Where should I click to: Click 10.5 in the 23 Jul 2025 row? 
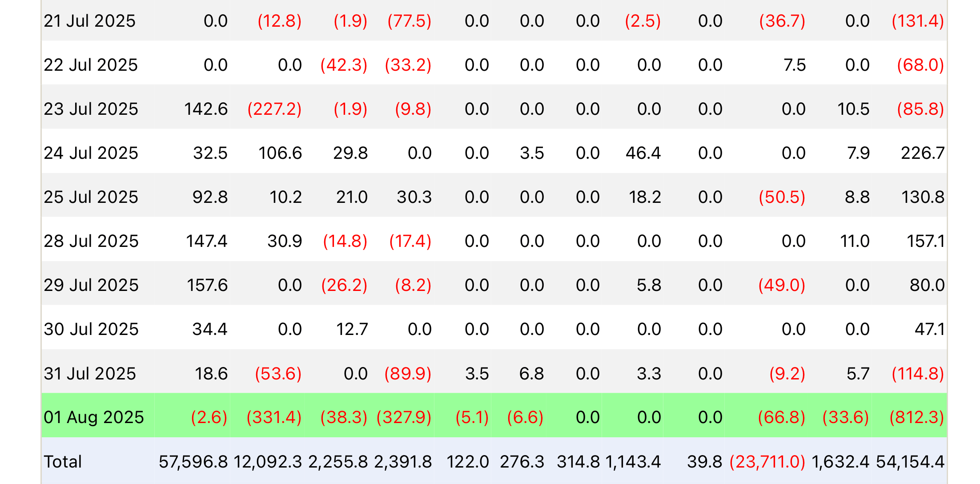[853, 109]
